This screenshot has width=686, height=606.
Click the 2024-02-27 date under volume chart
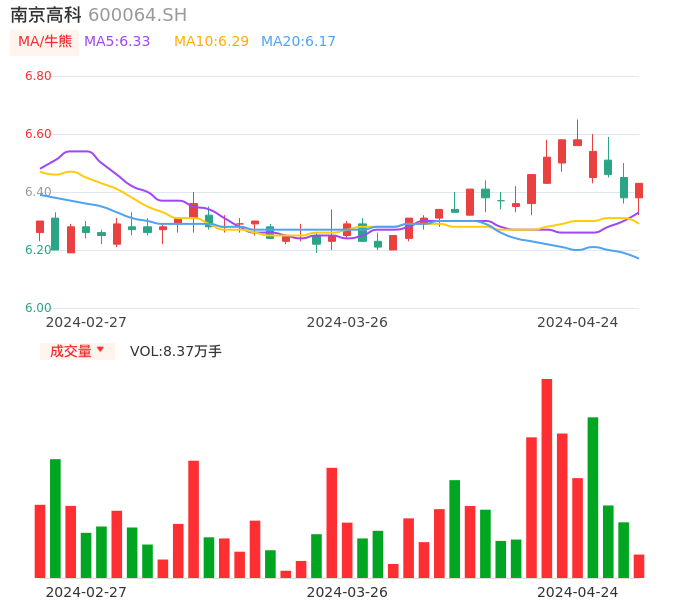click(86, 592)
